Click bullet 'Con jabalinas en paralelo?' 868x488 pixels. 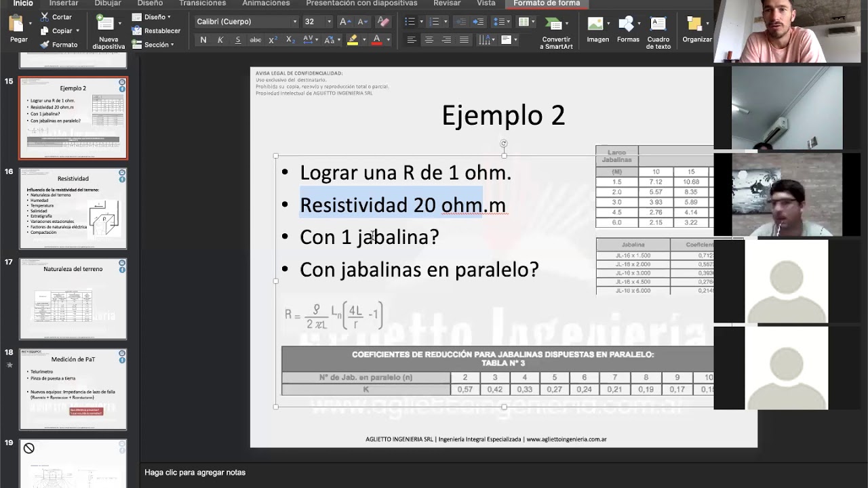click(x=419, y=270)
